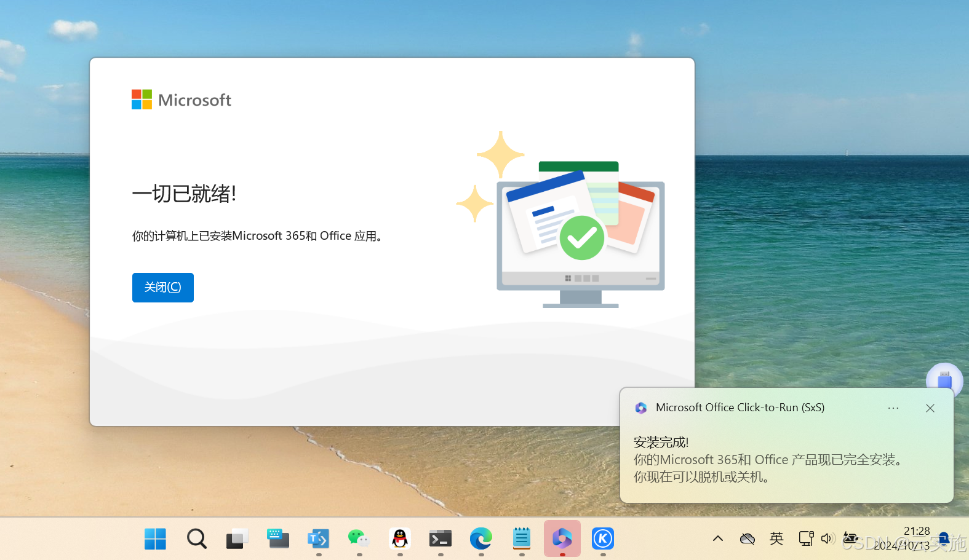Click the OneDrive cloud tray icon

point(748,539)
